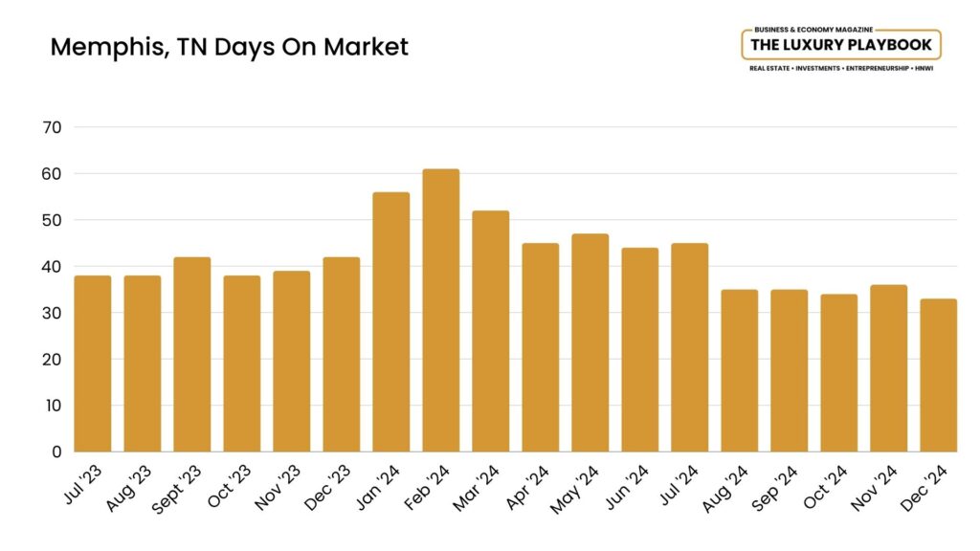Click the 70 y-axis label
The width and height of the screenshot is (980, 551).
pyautogui.click(x=52, y=127)
